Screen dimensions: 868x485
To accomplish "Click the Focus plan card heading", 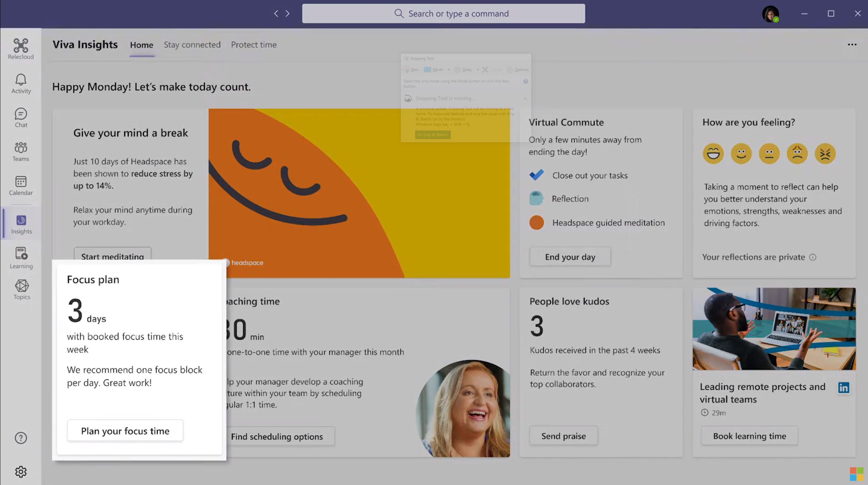I will pyautogui.click(x=93, y=279).
